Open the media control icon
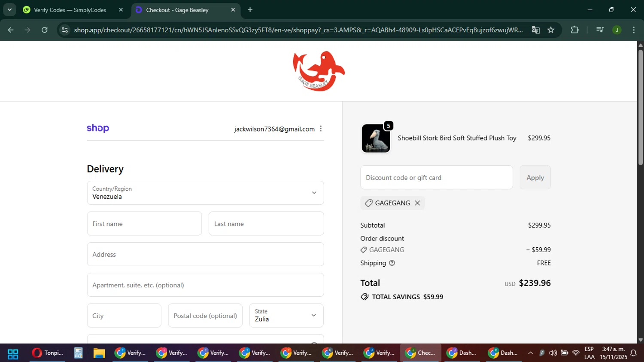This screenshot has height=362, width=644. pos(600,30)
